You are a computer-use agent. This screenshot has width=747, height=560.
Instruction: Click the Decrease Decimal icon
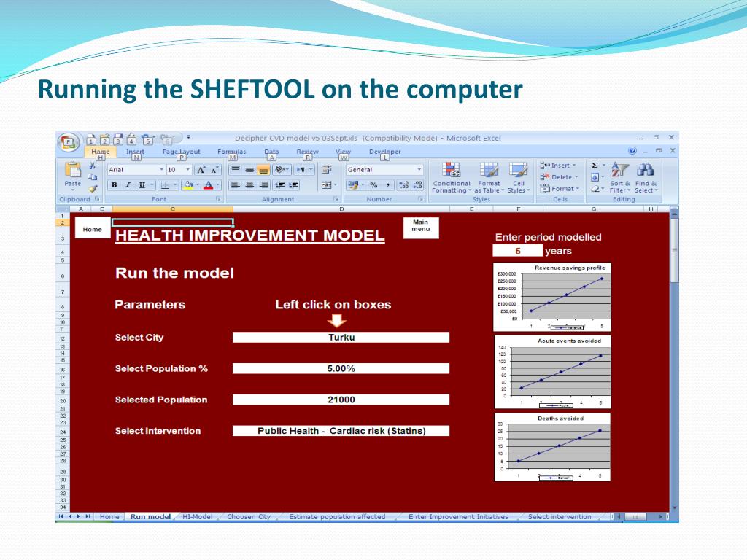coord(418,185)
